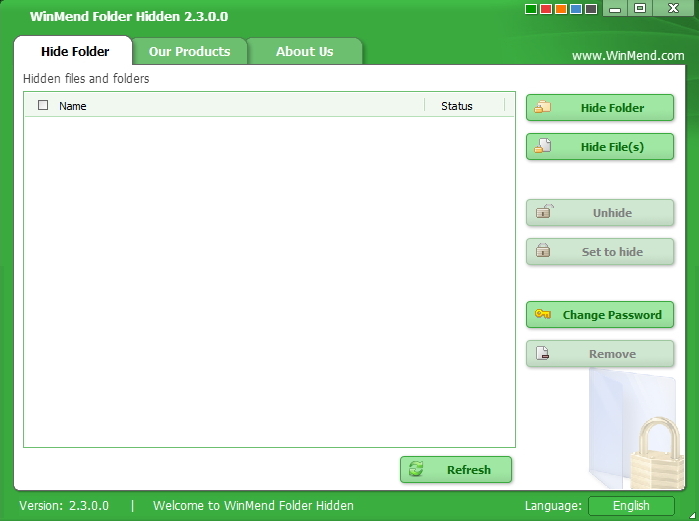Visit the www.WinMend.com link
Image resolution: width=699 pixels, height=521 pixels.
pos(628,56)
